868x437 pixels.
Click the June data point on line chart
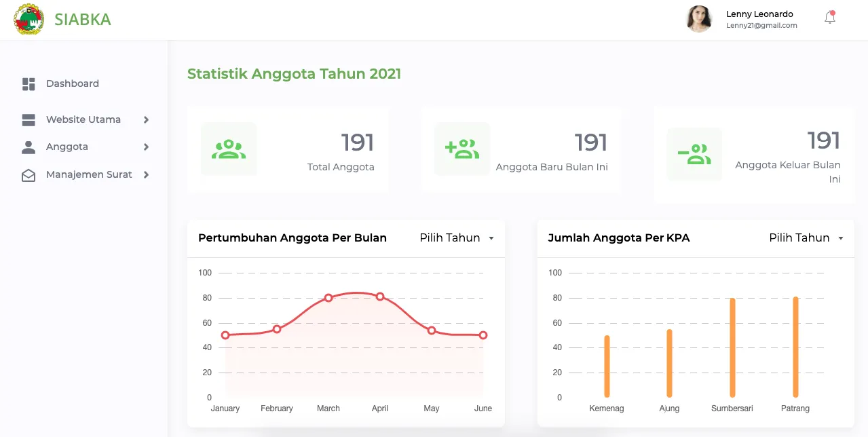click(x=483, y=335)
